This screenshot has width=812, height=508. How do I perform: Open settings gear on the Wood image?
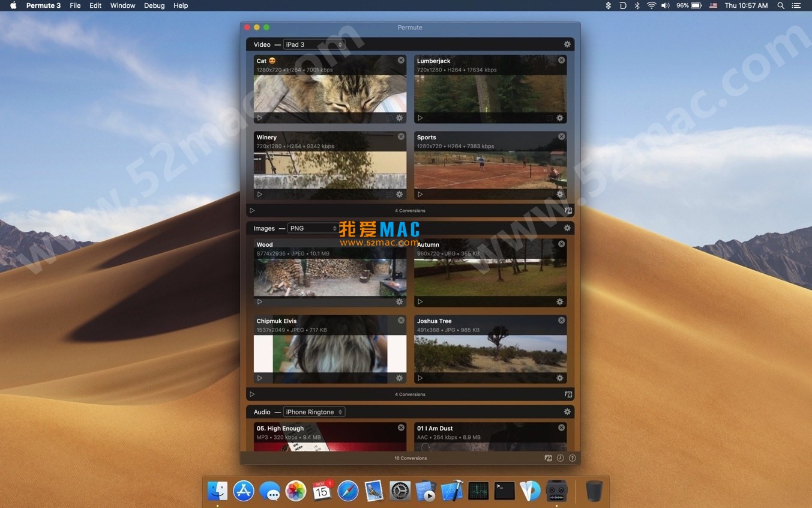coord(399,301)
